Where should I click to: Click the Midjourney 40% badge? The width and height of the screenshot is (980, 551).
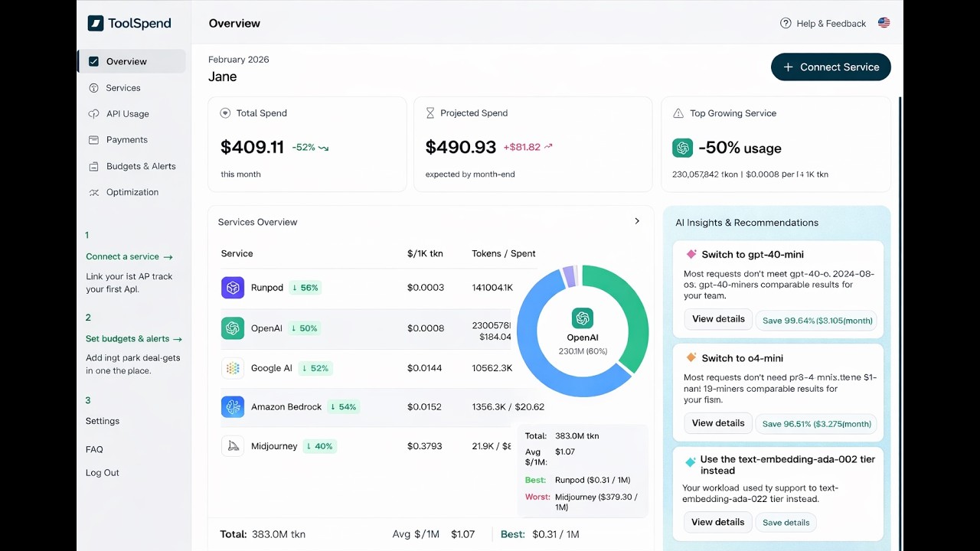click(319, 446)
